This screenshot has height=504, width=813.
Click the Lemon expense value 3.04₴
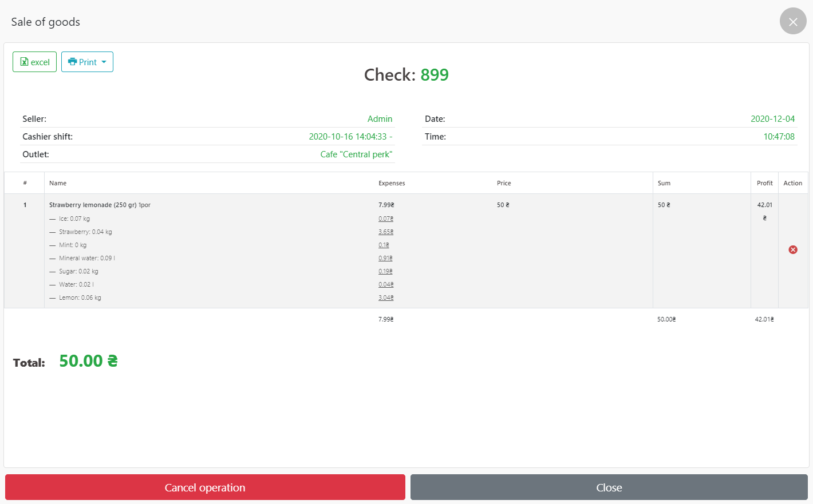click(386, 298)
